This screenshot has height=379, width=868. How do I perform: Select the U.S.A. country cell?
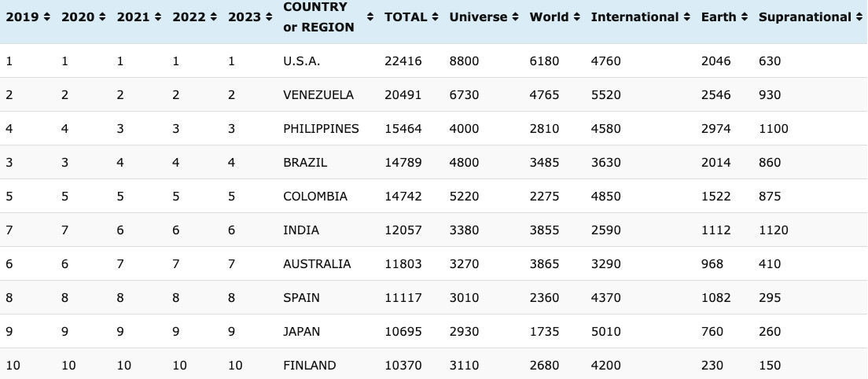pos(302,61)
